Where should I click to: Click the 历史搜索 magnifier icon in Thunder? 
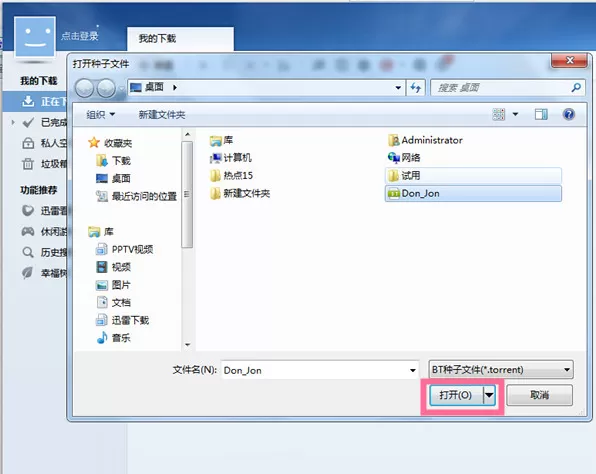coord(28,252)
